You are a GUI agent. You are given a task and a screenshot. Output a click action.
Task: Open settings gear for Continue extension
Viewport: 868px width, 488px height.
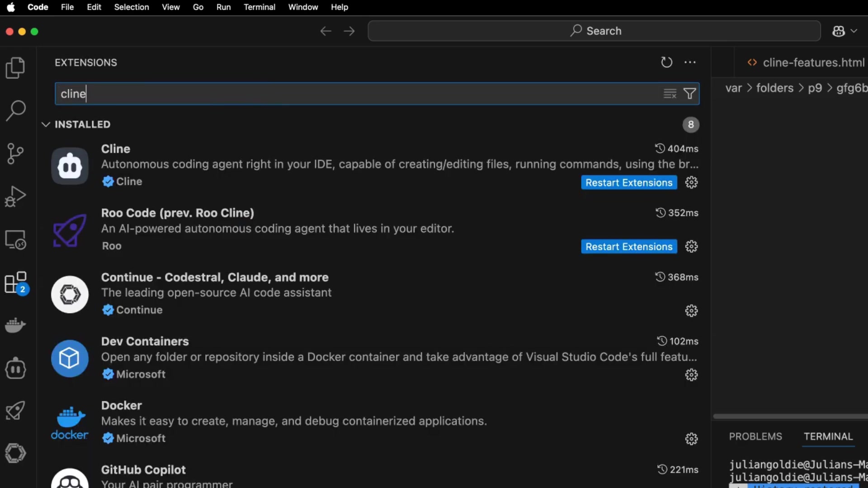point(691,311)
